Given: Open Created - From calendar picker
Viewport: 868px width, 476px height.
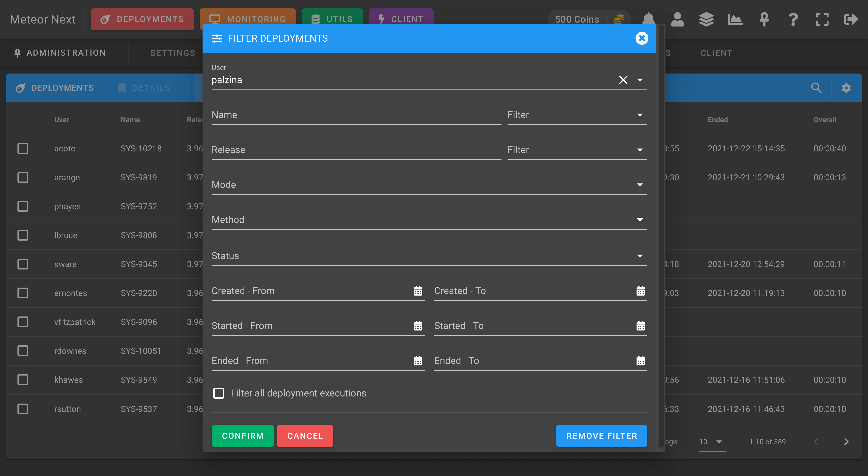Looking at the screenshot, I should click(x=418, y=291).
